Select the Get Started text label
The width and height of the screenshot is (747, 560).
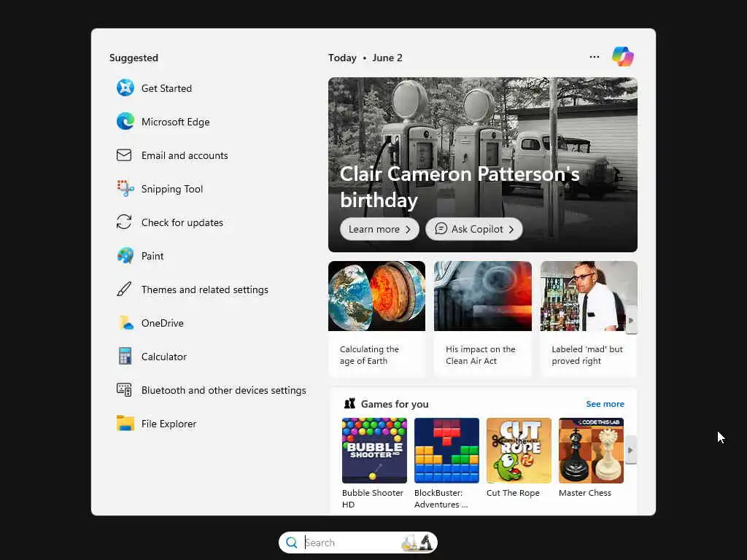coord(166,88)
